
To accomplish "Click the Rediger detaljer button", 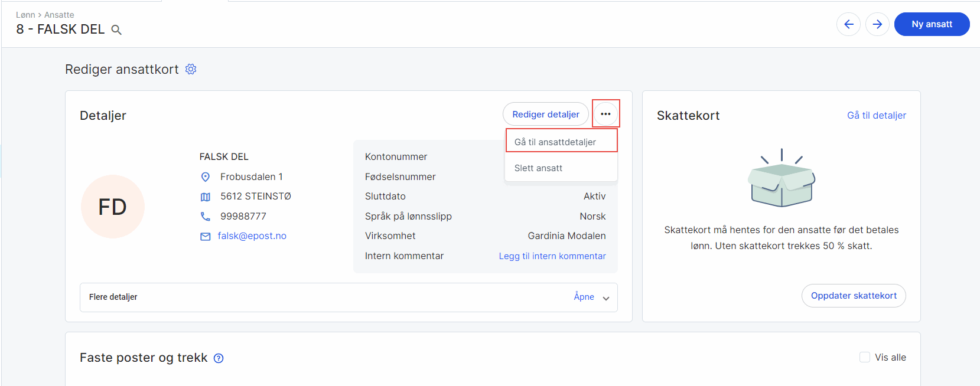I will tap(545, 115).
